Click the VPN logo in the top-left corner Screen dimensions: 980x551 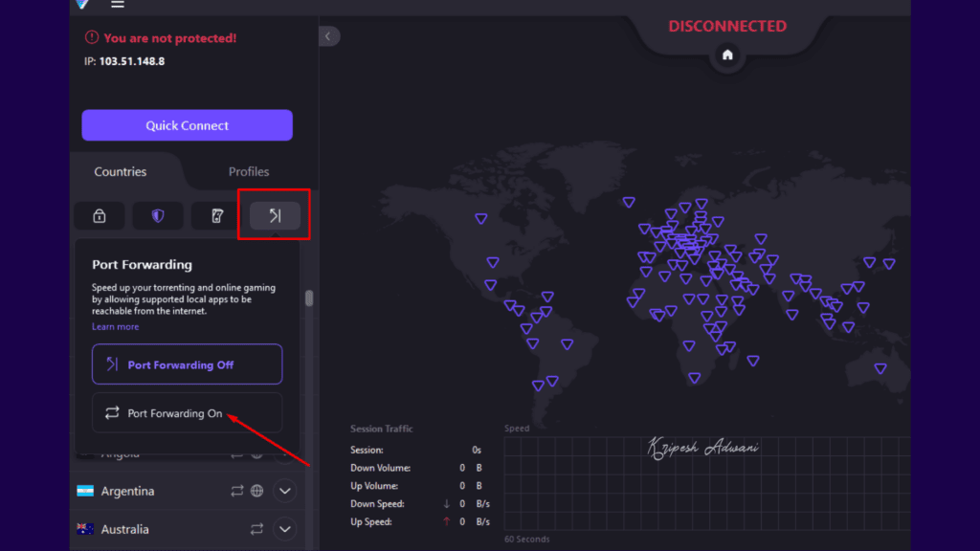81,5
